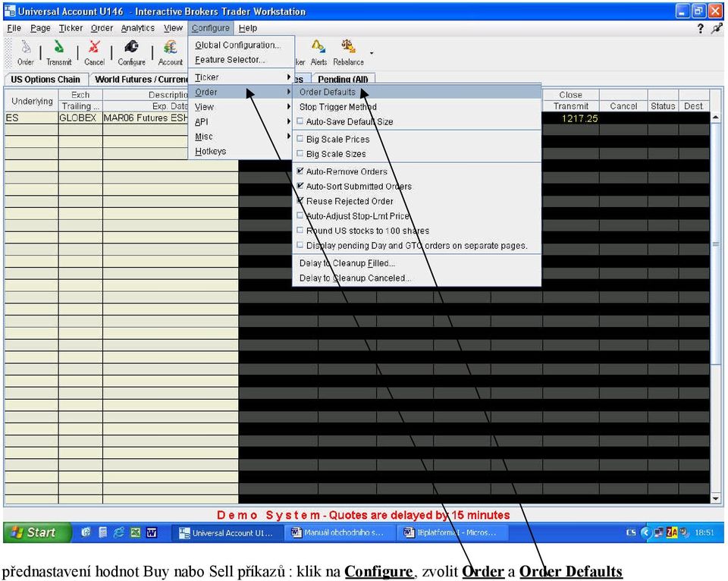Open Delay to Cleanup Canceled option
Image resolution: width=728 pixels, height=581 pixels.
coord(417,278)
